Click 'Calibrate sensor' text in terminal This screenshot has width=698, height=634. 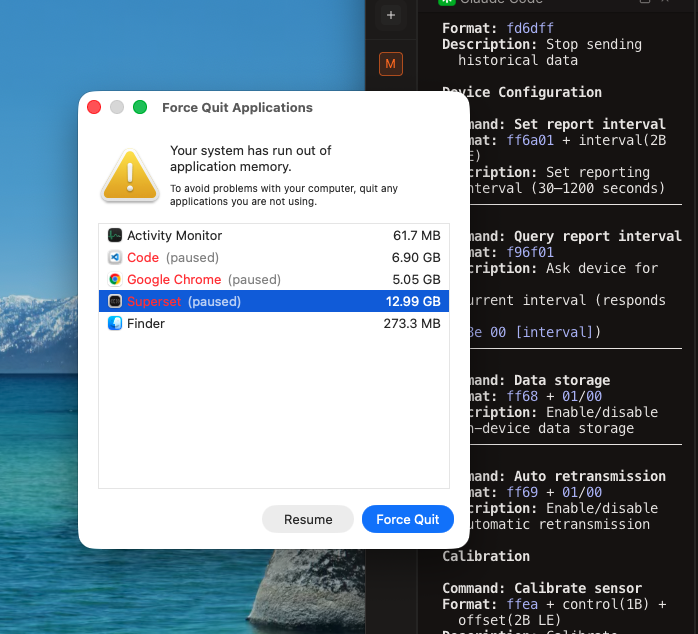point(578,588)
